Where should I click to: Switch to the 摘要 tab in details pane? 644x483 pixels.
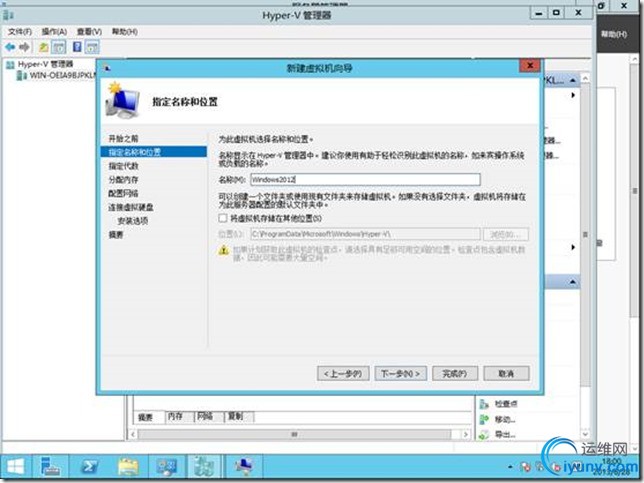(145, 417)
